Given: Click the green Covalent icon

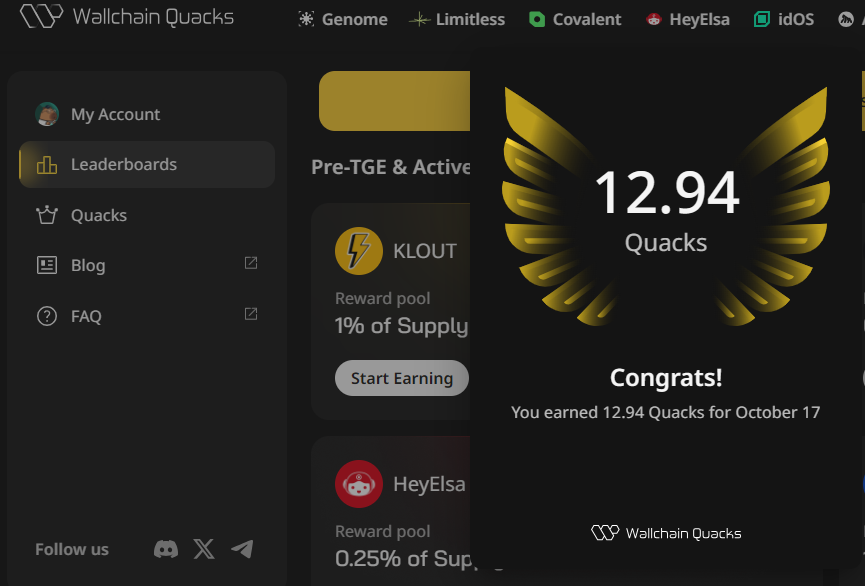Looking at the screenshot, I should pos(537,19).
